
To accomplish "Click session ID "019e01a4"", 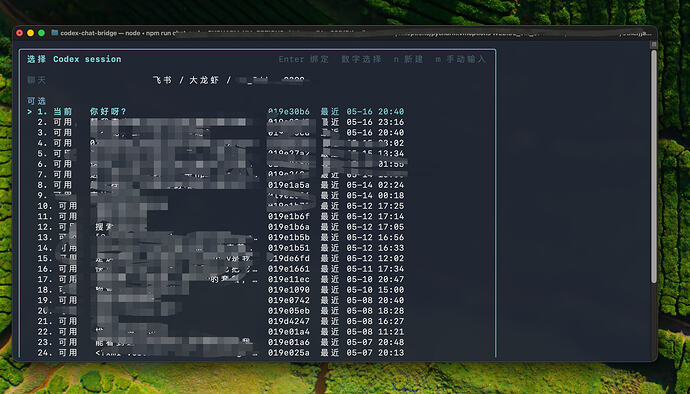I will [289, 332].
